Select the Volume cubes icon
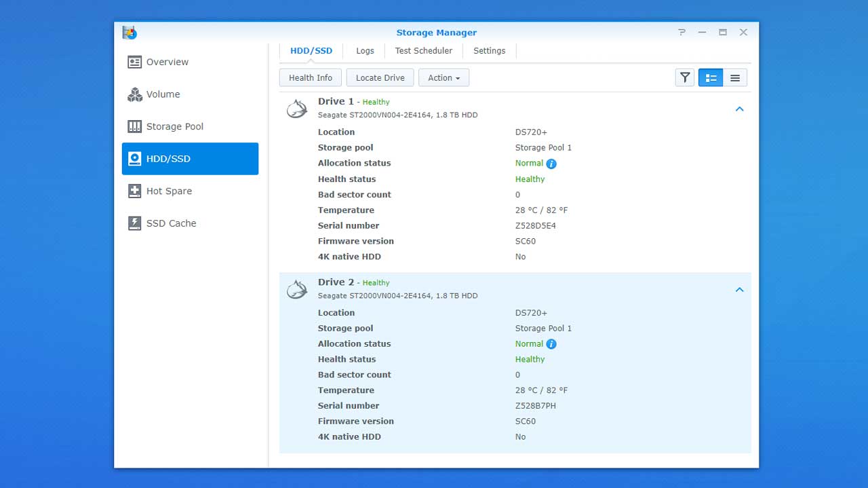This screenshot has height=488, width=868. click(x=134, y=94)
